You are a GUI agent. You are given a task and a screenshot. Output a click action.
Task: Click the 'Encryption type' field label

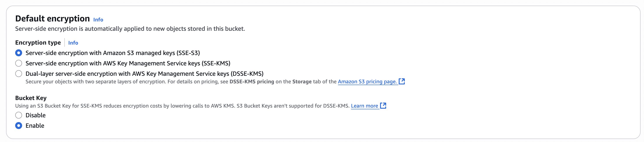(38, 43)
